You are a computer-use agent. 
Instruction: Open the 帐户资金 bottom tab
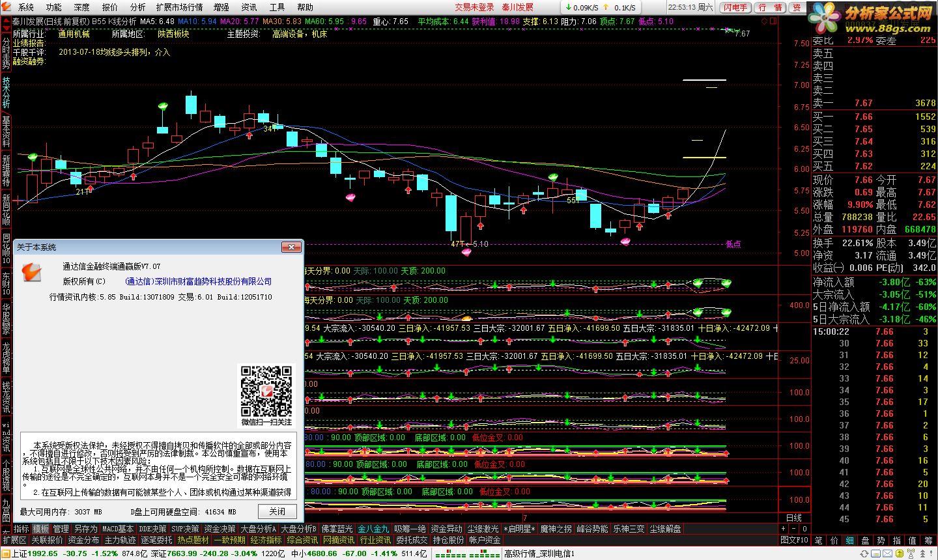[x=485, y=540]
